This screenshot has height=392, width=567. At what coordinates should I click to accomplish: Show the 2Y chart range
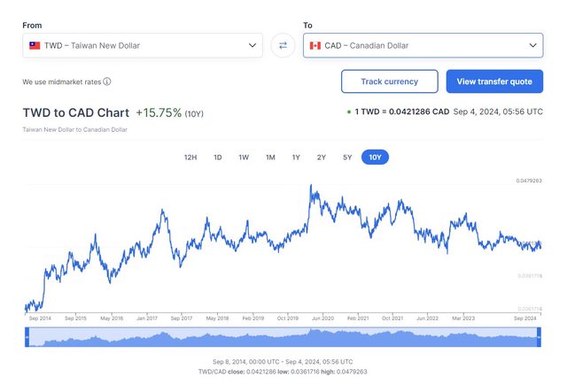321,158
